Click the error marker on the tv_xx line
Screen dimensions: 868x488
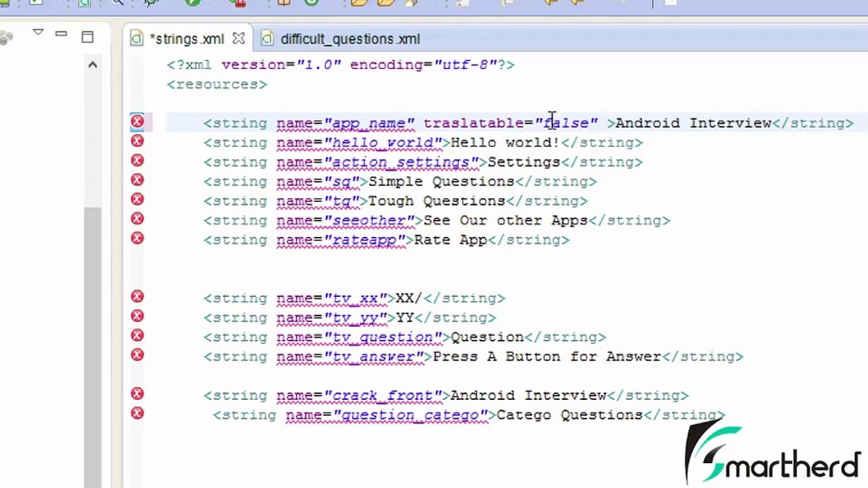(x=137, y=296)
